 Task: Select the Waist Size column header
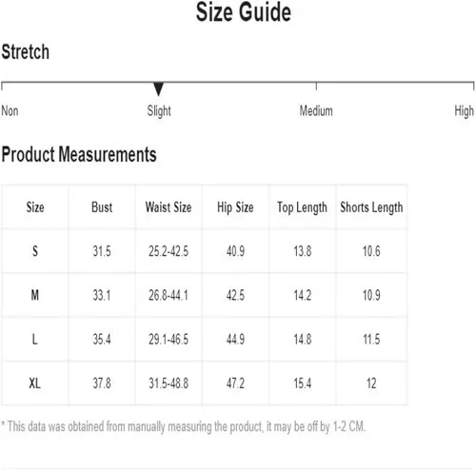[x=169, y=207]
